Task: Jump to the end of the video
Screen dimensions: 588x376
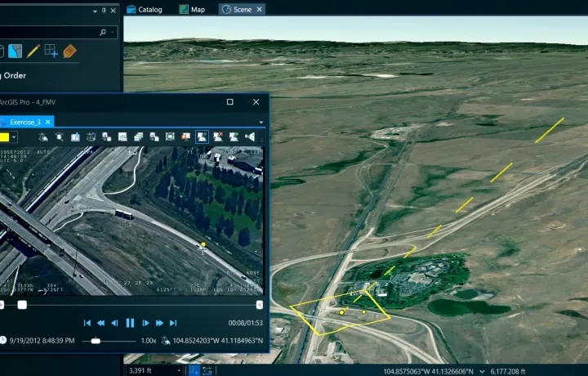Action: (x=173, y=323)
